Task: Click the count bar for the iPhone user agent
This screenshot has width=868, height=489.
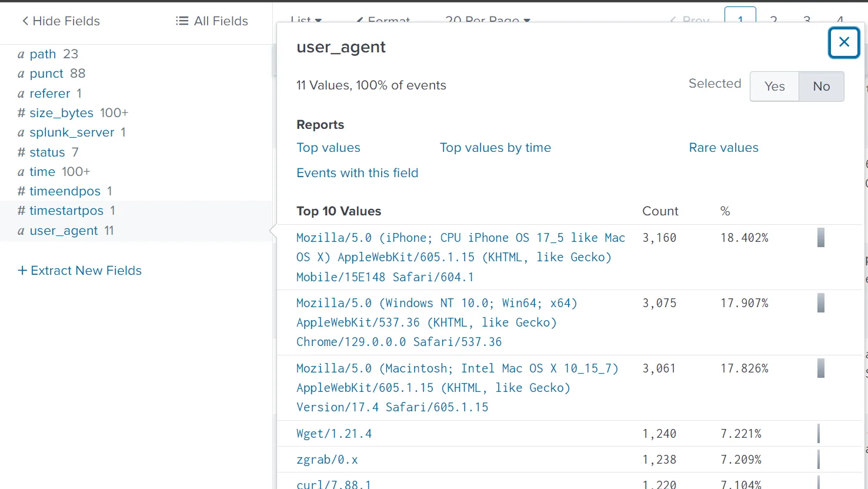Action: pos(821,238)
